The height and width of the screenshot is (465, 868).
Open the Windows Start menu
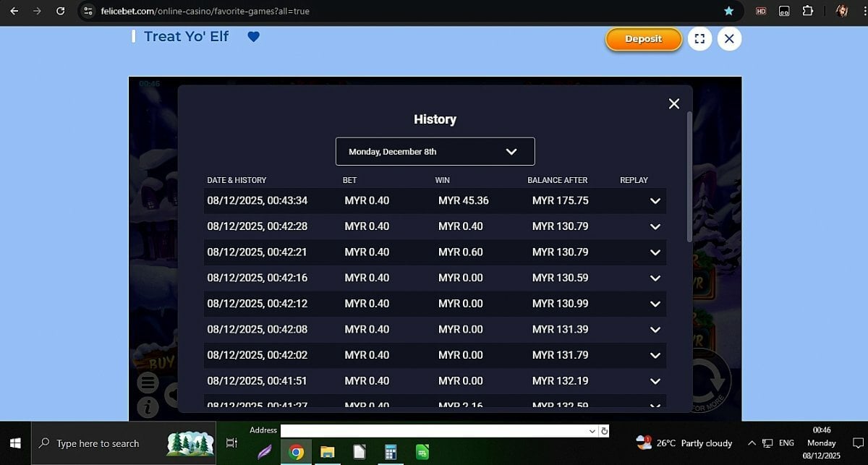(x=15, y=443)
